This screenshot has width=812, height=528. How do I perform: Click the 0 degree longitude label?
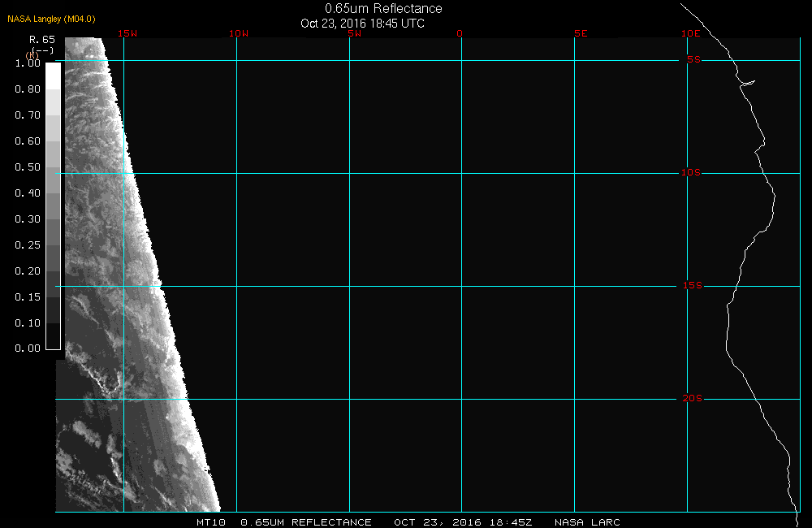coord(460,33)
